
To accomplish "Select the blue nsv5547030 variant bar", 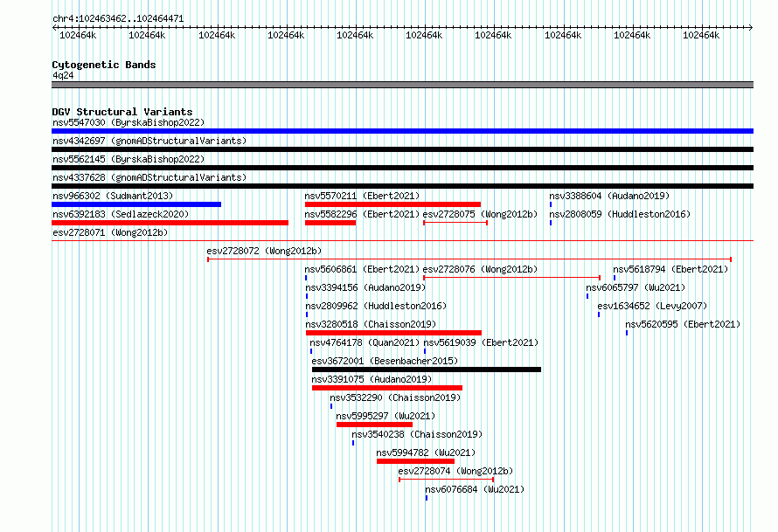I will [x=402, y=131].
